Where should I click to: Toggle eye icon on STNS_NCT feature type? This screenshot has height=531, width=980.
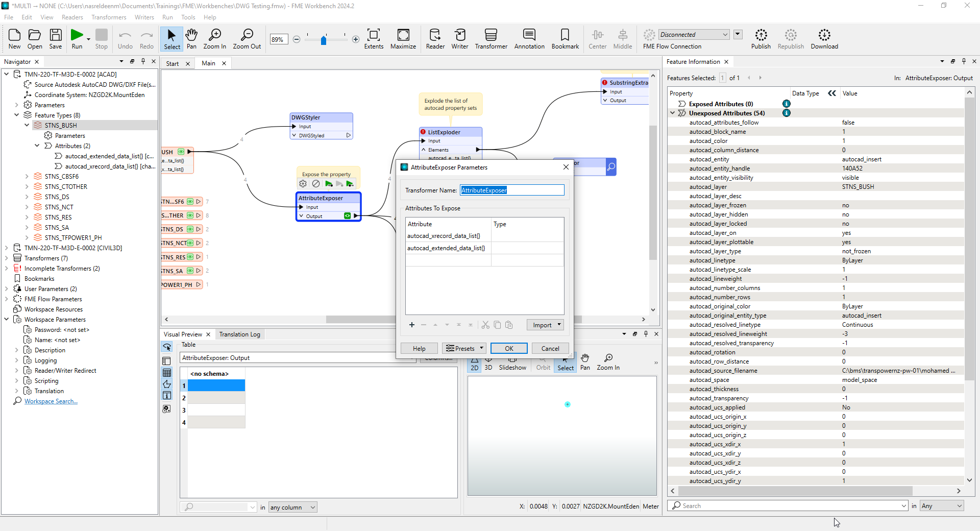click(190, 243)
